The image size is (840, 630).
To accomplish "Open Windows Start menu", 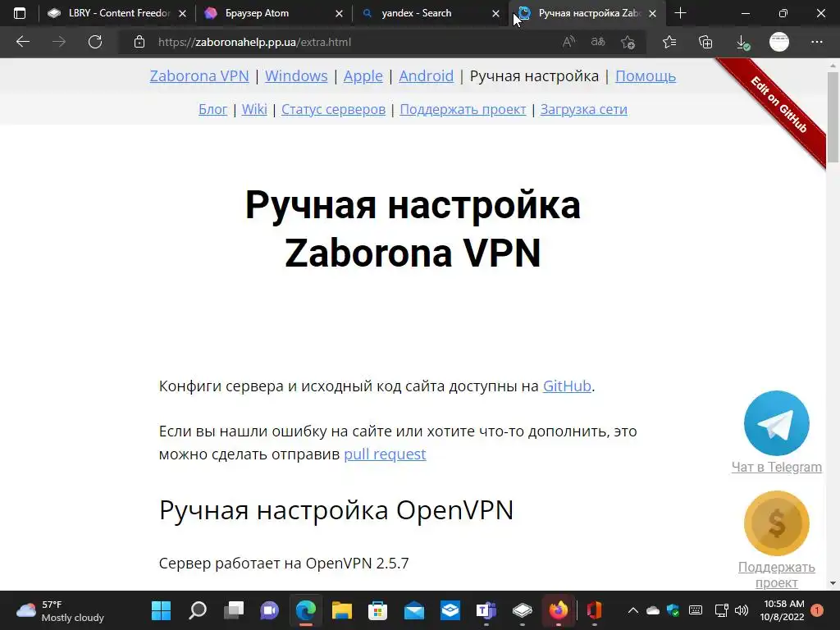I will click(161, 610).
